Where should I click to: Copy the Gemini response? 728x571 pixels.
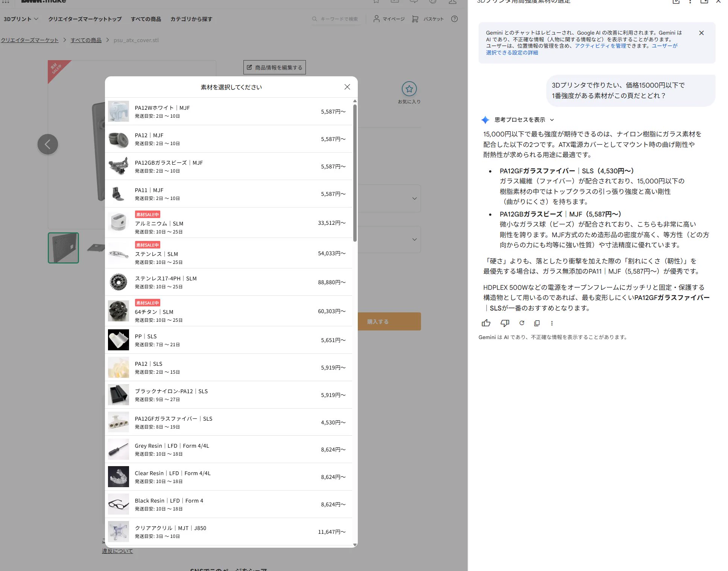pyautogui.click(x=537, y=323)
